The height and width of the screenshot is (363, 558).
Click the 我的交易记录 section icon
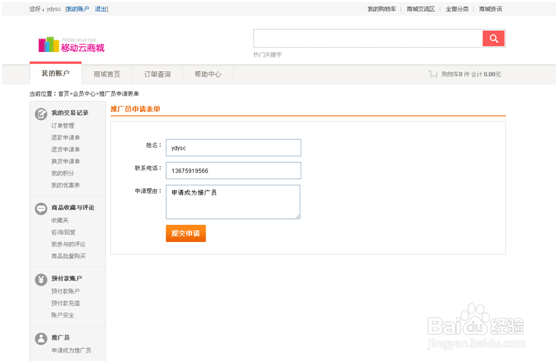click(41, 114)
